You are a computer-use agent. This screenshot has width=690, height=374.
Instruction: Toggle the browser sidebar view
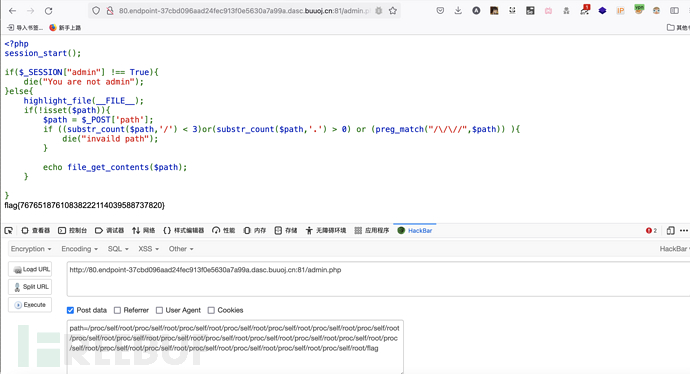tap(674, 11)
